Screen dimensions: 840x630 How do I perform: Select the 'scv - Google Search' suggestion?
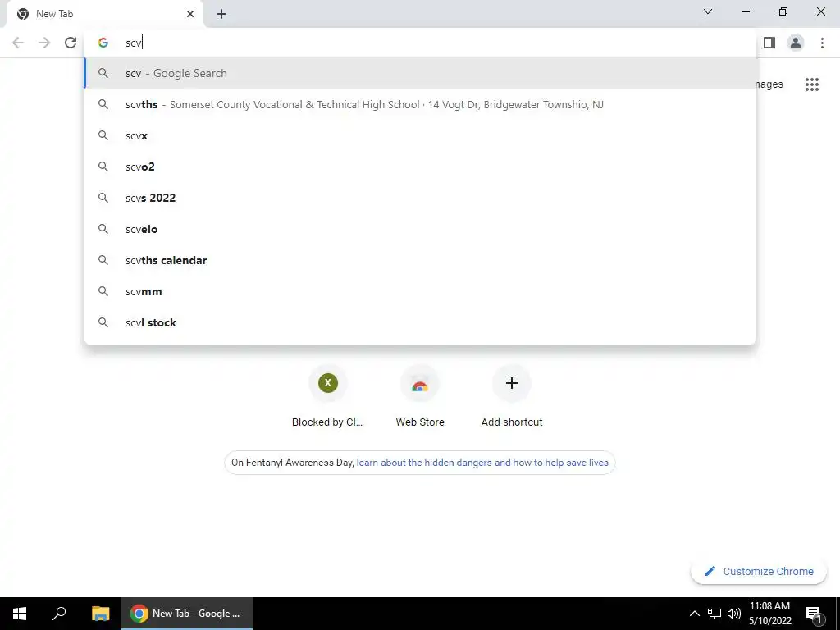[420, 73]
